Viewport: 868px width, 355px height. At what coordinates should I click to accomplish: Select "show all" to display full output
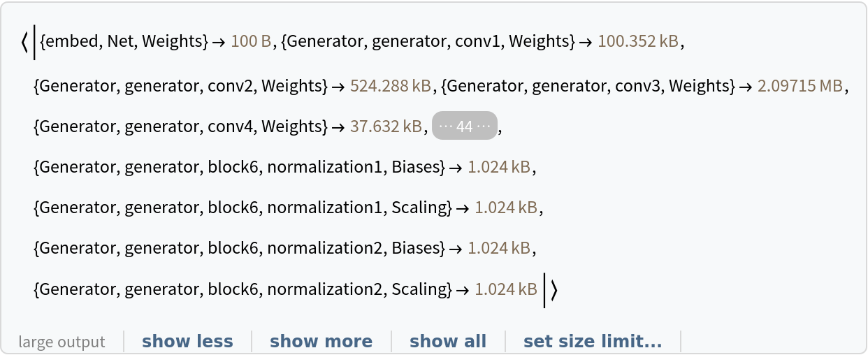click(448, 342)
